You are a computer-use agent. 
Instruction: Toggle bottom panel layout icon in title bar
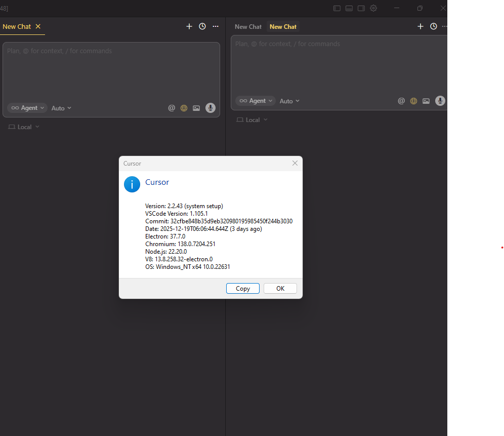(x=349, y=9)
